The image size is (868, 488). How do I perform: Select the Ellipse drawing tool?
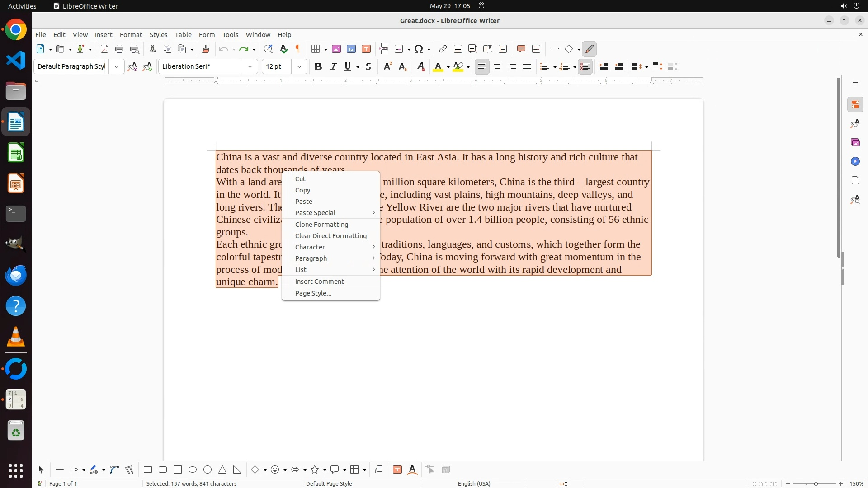coord(193,470)
